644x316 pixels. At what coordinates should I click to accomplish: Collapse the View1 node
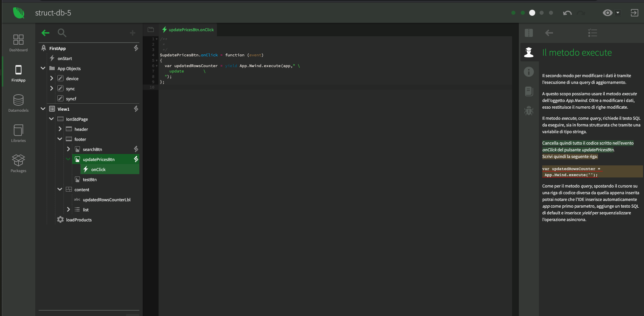click(x=43, y=109)
